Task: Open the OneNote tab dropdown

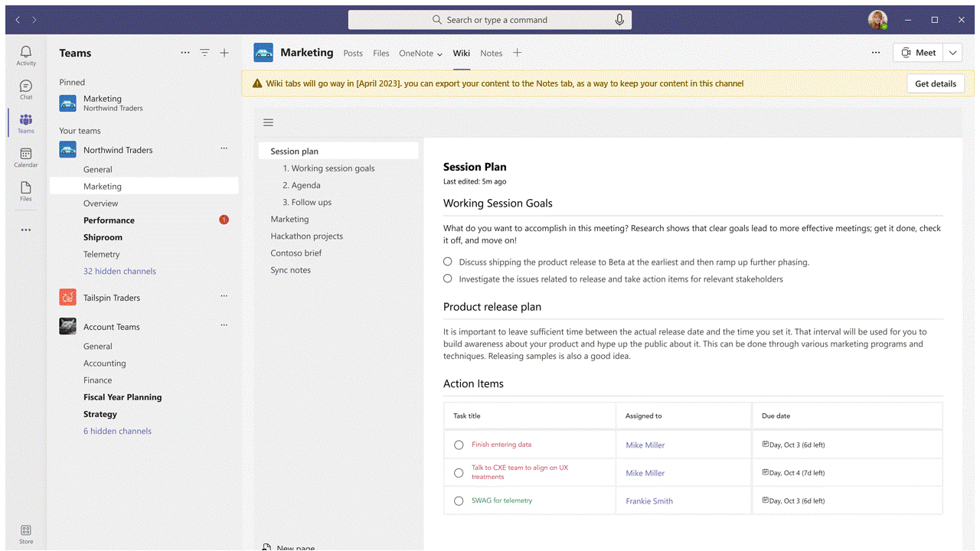Action: point(439,54)
